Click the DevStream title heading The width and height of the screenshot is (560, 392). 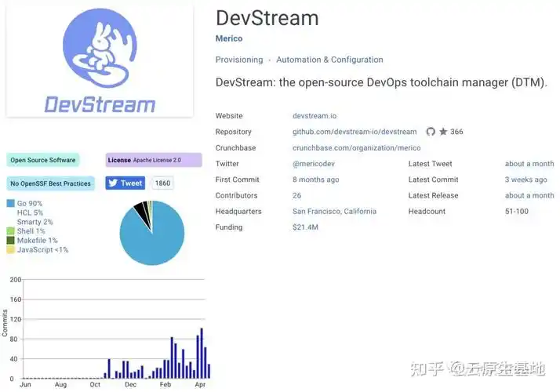[x=267, y=18]
